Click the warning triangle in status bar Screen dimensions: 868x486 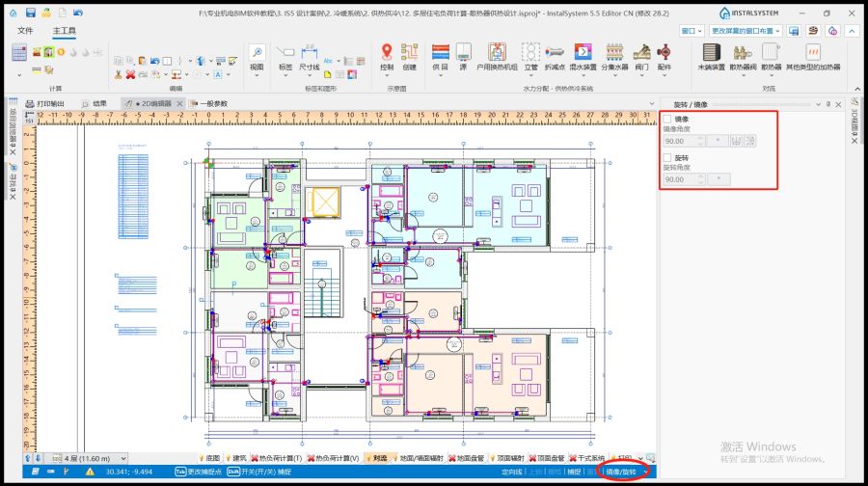click(x=90, y=472)
